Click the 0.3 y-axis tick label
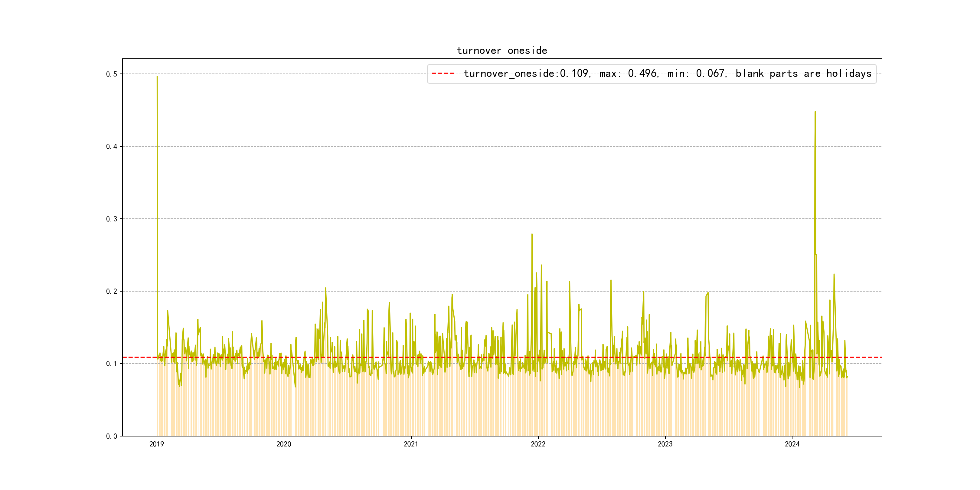 [x=112, y=219]
